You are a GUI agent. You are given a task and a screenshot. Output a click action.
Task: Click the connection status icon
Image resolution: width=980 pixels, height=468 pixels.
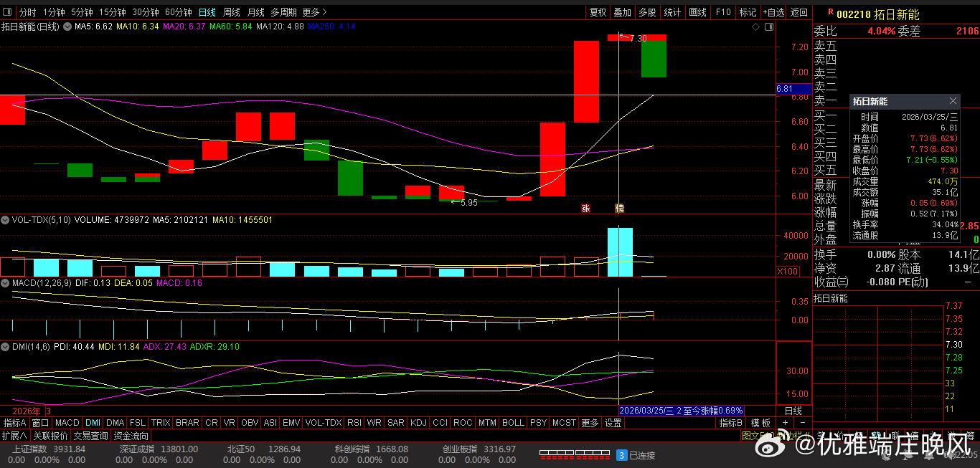point(622,455)
